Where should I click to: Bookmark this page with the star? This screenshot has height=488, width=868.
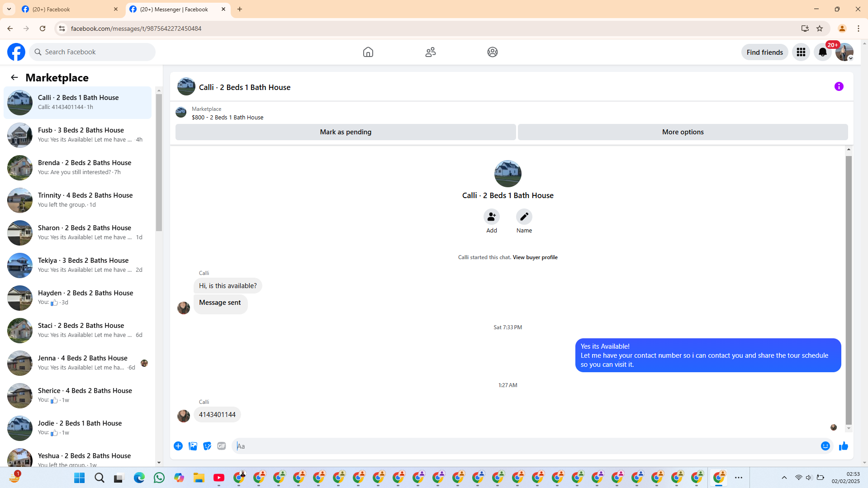[820, 28]
